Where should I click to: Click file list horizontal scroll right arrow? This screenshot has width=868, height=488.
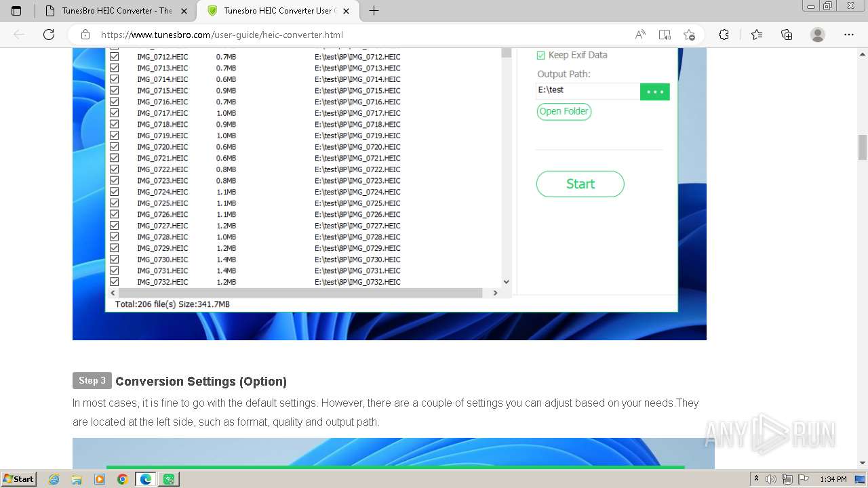[x=495, y=293]
